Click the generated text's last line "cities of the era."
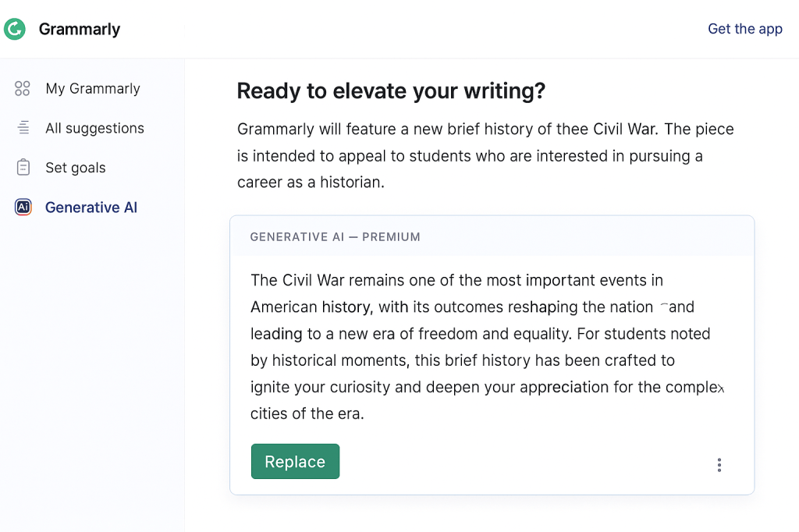The image size is (799, 532). 307,413
